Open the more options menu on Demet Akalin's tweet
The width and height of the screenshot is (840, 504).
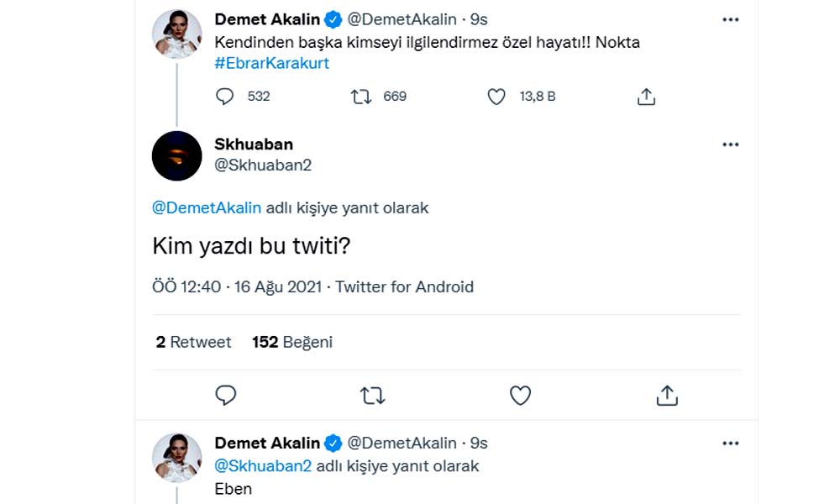coord(731,19)
